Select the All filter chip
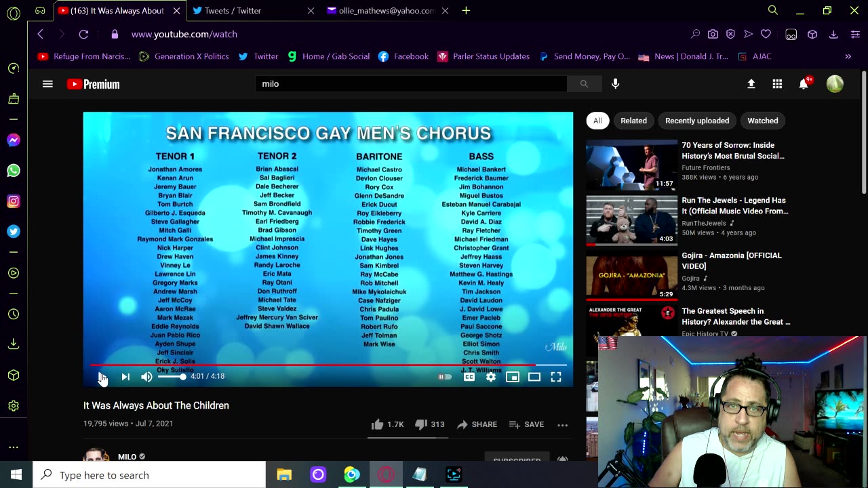868x488 pixels. click(x=597, y=121)
